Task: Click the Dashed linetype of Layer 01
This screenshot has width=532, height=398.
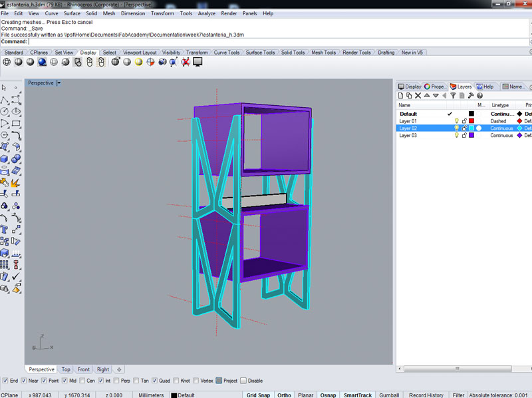Action: (498, 121)
